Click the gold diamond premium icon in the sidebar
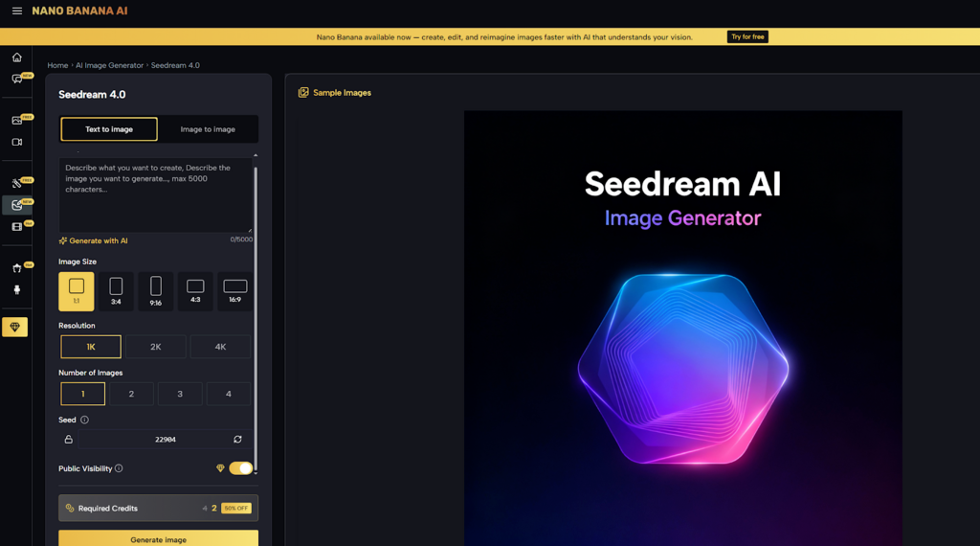 (x=15, y=328)
